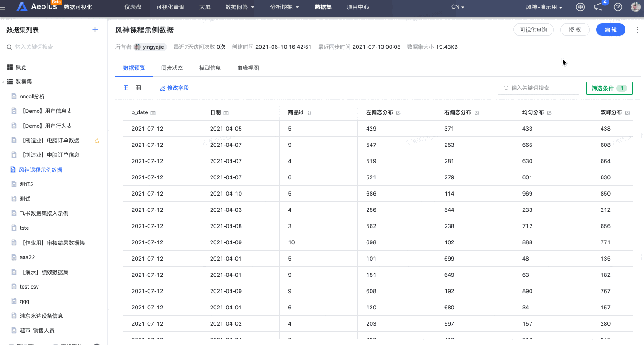Expand the 数据问答 dropdown menu
The image size is (644, 345).
tap(240, 7)
